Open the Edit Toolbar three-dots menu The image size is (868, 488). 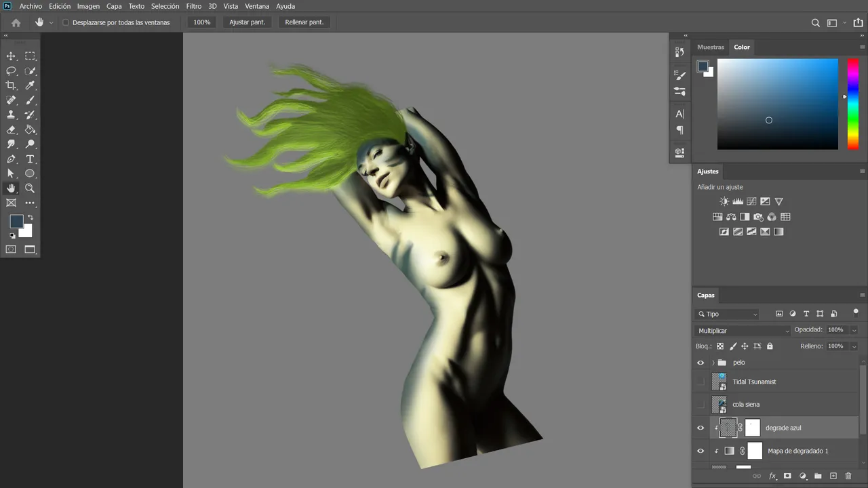click(30, 203)
